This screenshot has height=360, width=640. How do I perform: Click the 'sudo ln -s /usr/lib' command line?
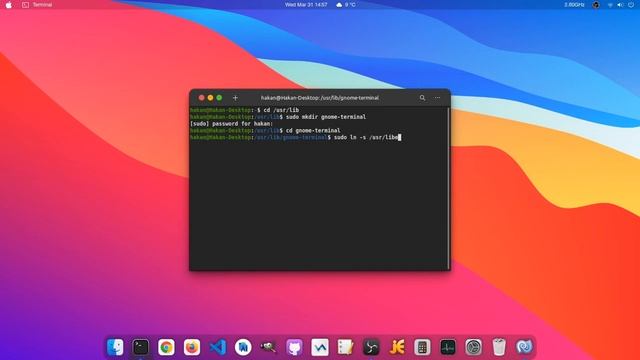point(296,138)
